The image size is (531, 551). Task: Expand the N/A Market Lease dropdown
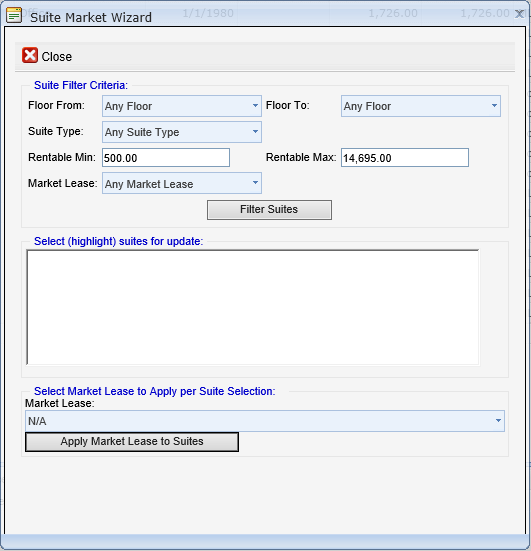pos(265,421)
